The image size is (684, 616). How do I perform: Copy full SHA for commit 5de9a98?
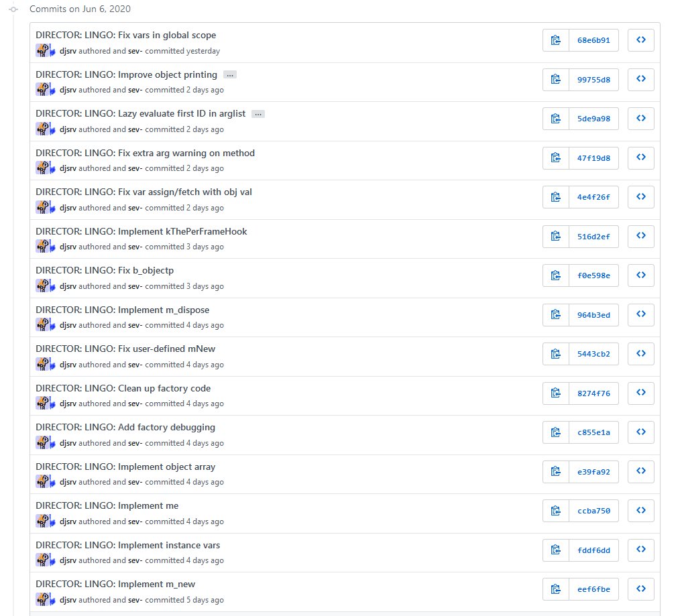[556, 119]
